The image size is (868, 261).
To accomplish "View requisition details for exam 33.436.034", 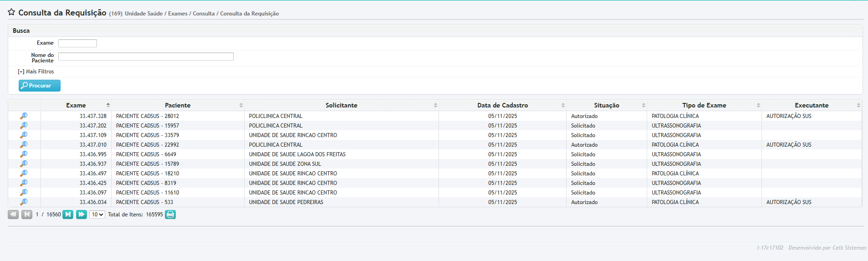I will click(x=24, y=202).
